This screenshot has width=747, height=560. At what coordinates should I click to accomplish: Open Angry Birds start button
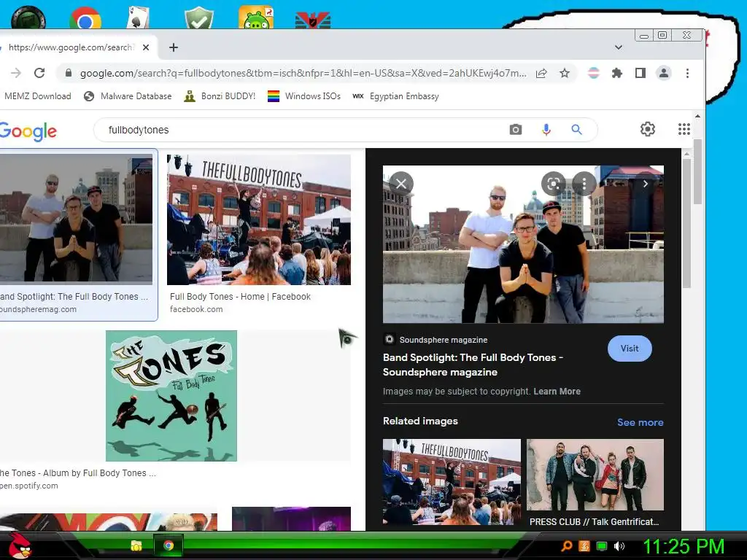20,545
